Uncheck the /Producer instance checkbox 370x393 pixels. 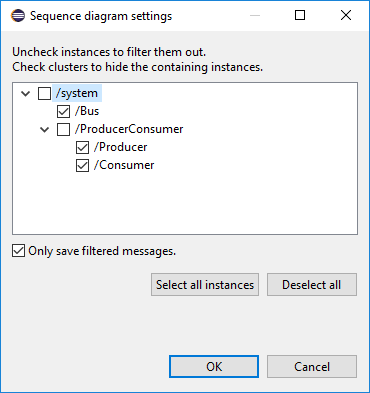82,147
